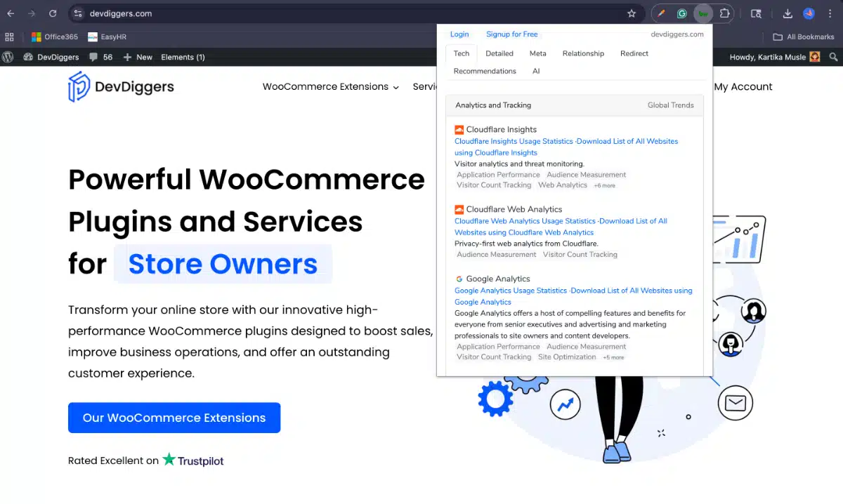Bookmark this page with the star icon
This screenshot has height=504, width=843.
(632, 13)
